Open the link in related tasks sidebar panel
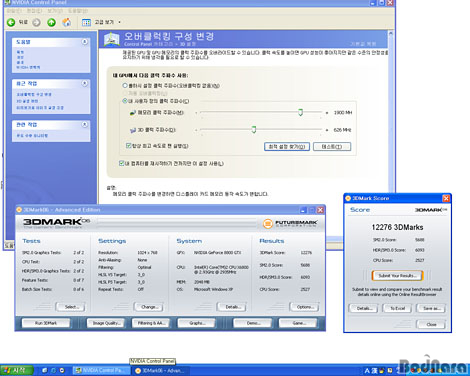 pos(32,136)
